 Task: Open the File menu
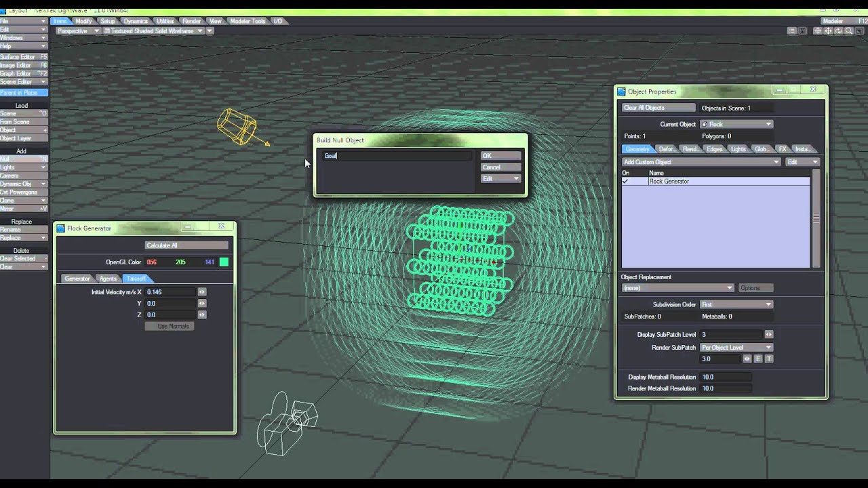click(24, 21)
